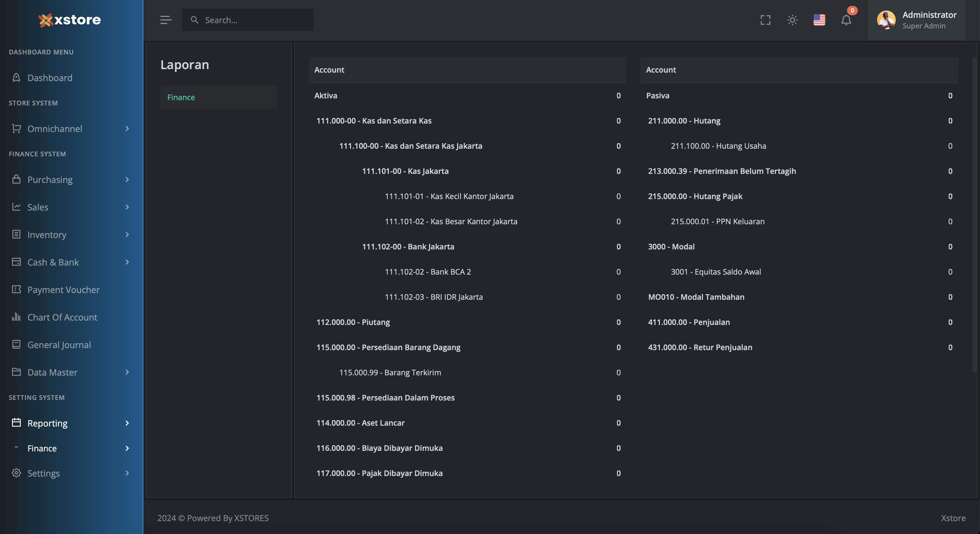This screenshot has height=534, width=980.
Task: Click the Chart Of Account bars icon
Action: pos(16,317)
